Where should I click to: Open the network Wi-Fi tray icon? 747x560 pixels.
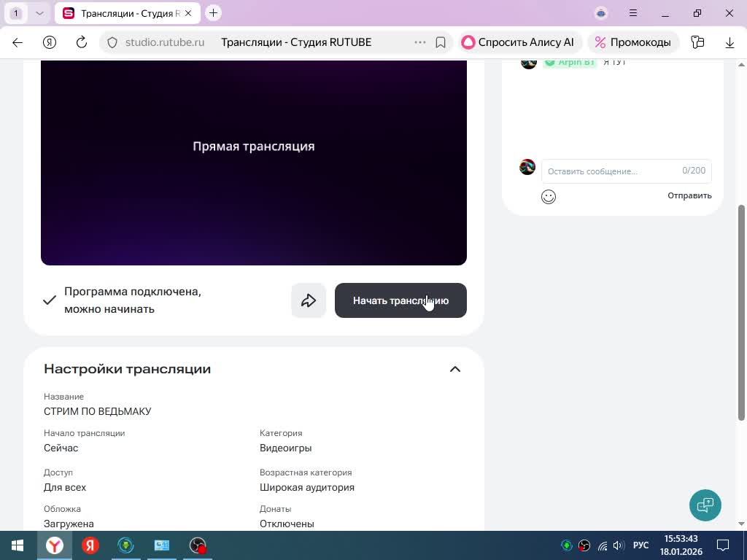[x=603, y=545]
